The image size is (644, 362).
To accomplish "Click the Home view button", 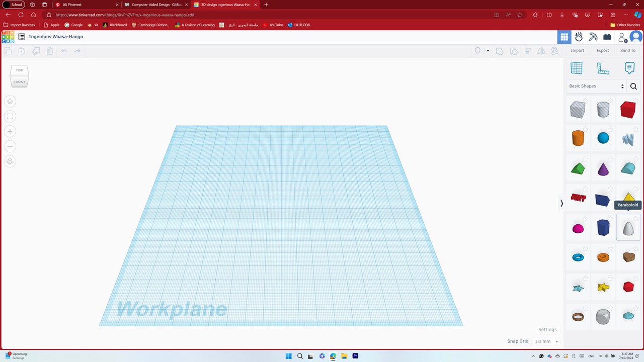I will point(10,101).
